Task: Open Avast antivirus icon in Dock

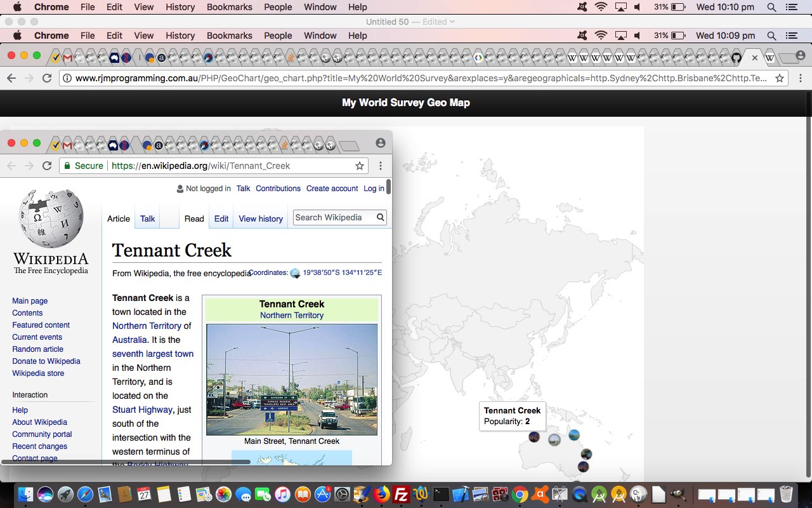Action: [x=540, y=494]
